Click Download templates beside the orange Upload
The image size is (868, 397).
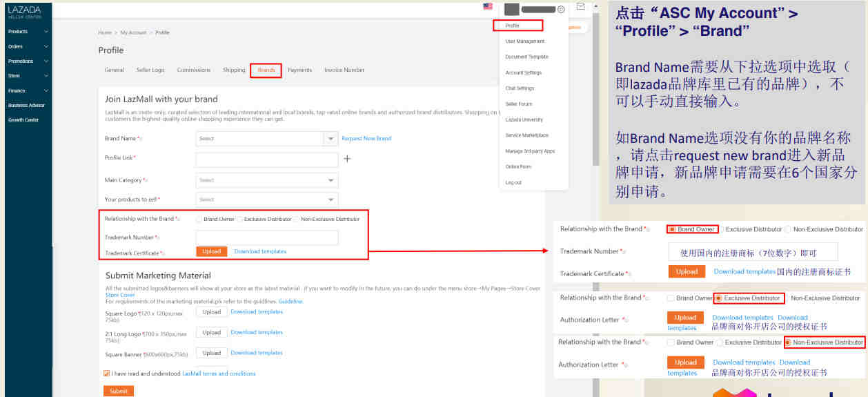pyautogui.click(x=260, y=251)
